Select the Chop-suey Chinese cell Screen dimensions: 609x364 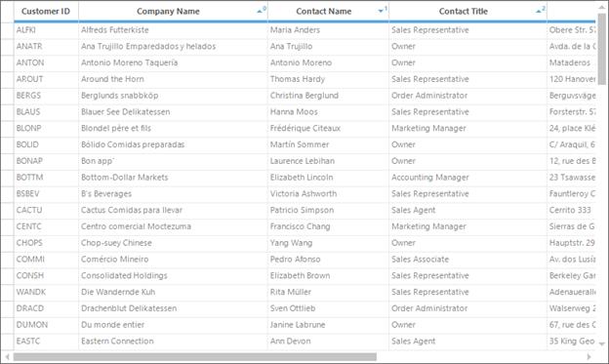coord(173,243)
